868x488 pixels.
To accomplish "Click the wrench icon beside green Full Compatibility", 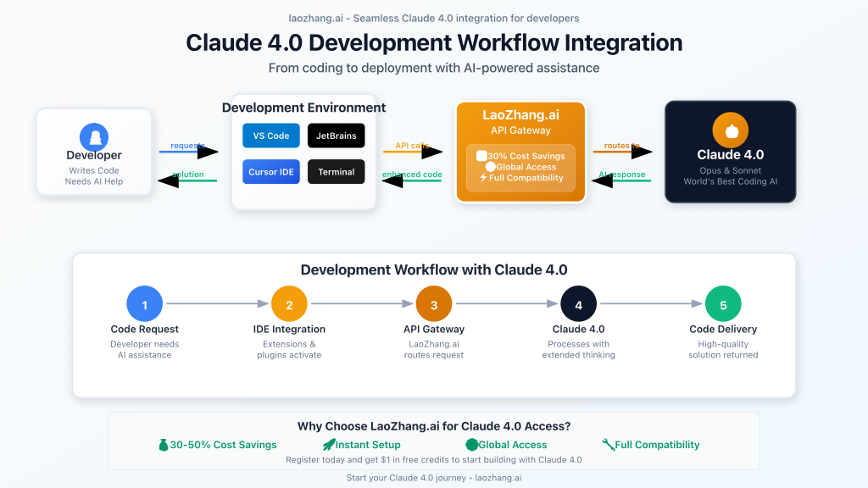I will click(x=608, y=444).
